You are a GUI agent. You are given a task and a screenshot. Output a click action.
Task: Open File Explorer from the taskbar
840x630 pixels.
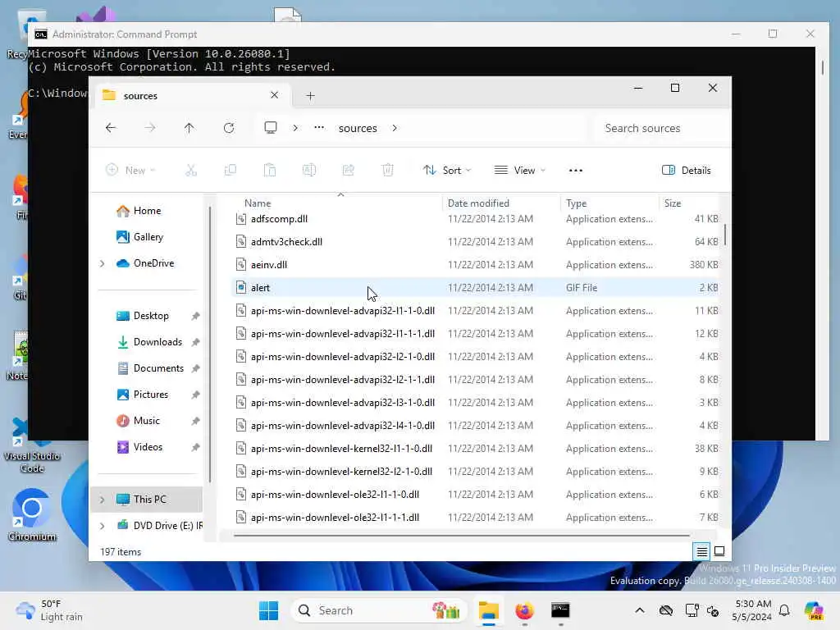pos(489,610)
